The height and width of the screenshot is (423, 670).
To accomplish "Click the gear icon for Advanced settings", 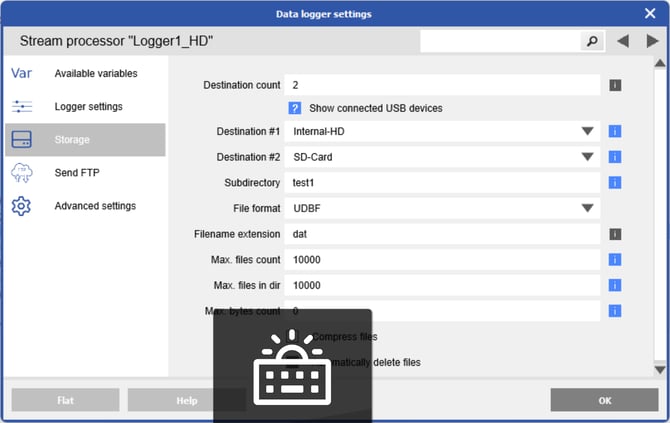I will pos(21,206).
